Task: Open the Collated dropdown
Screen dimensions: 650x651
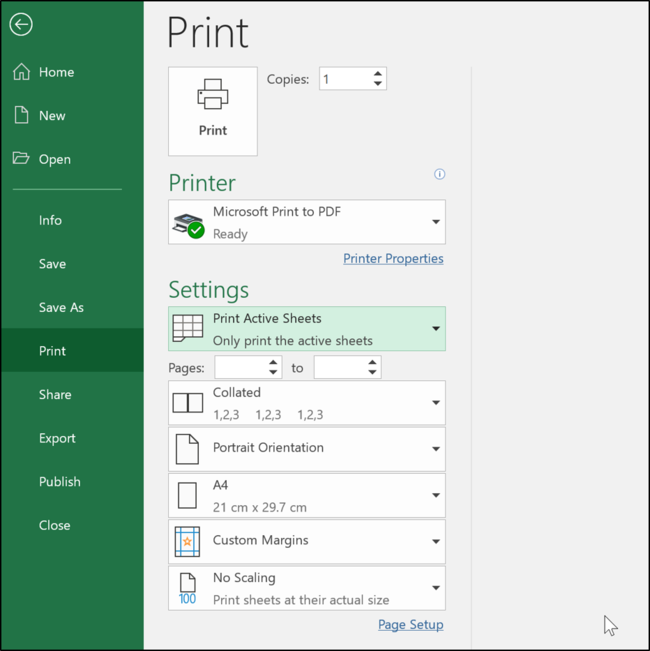Action: pos(436,402)
